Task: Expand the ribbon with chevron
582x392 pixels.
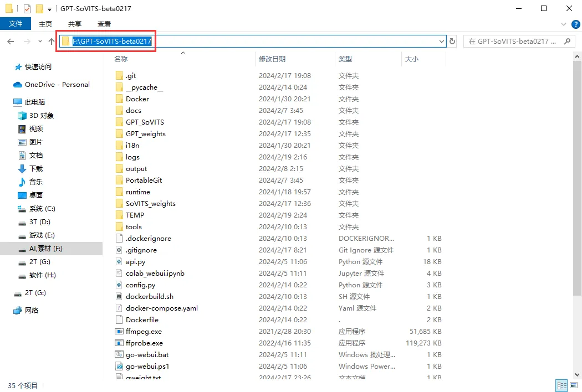Action: 564,24
